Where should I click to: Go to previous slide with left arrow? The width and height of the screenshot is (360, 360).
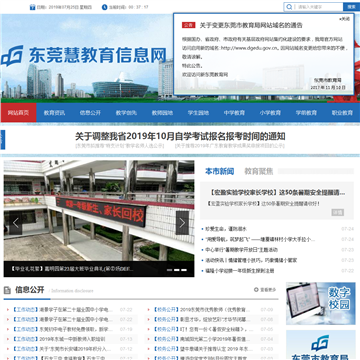click(x=16, y=223)
